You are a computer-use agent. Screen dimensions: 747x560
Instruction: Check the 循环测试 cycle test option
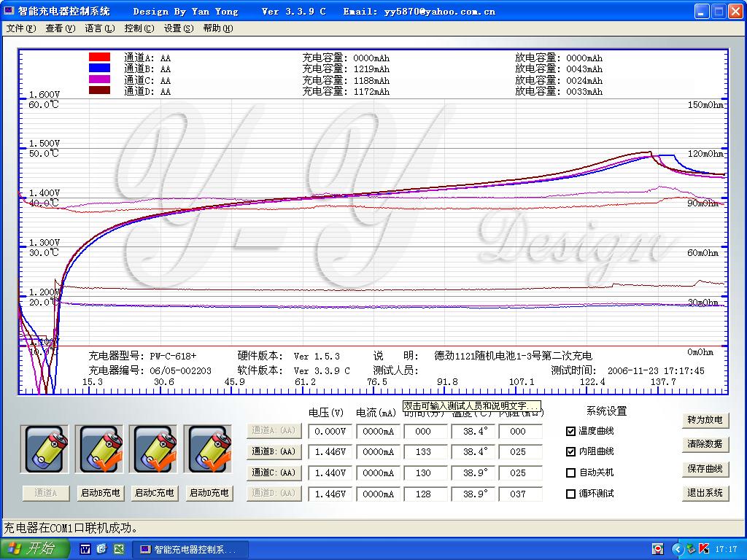tap(571, 494)
